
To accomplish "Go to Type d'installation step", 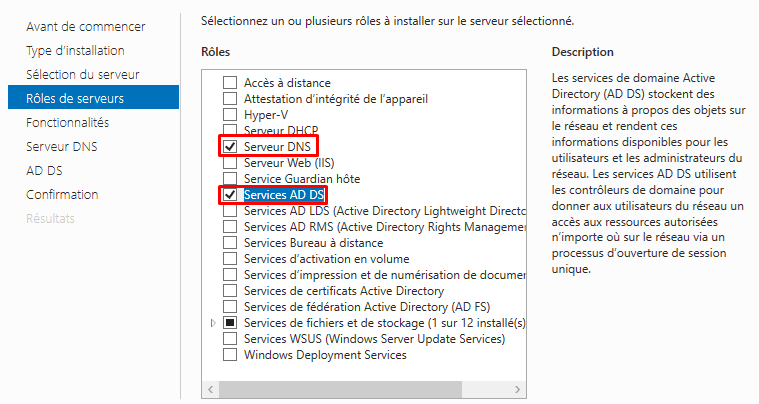I will (x=75, y=50).
